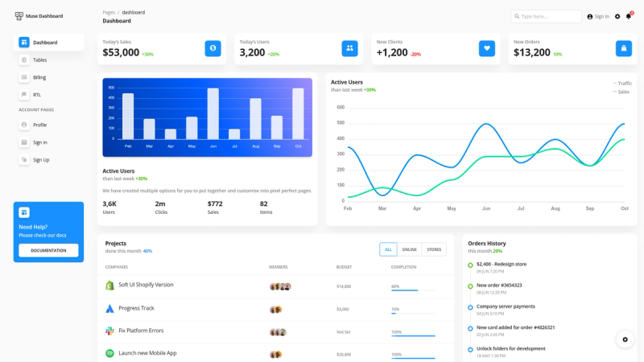The height and width of the screenshot is (362, 644).
Task: Click the Muse Dashboard logo icon
Action: click(x=19, y=16)
